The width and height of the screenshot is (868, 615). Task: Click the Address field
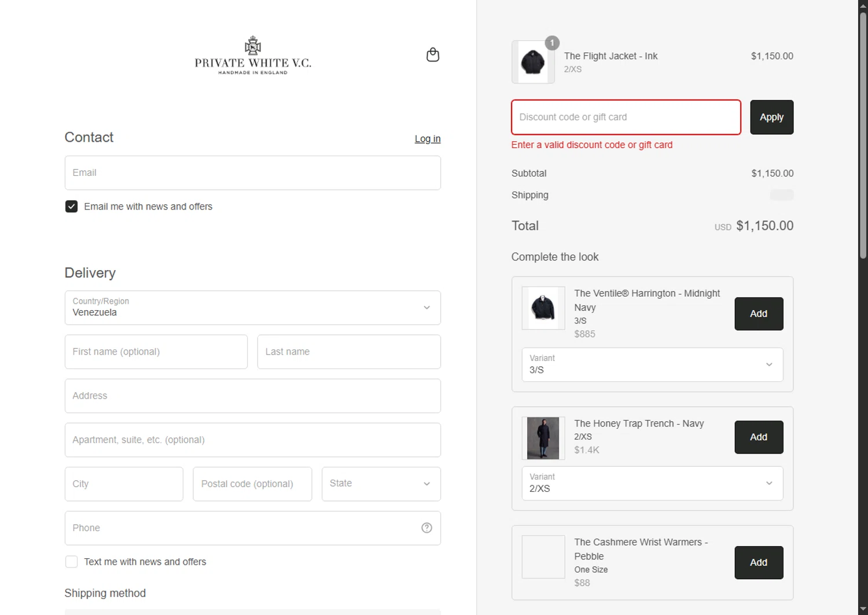[253, 396]
